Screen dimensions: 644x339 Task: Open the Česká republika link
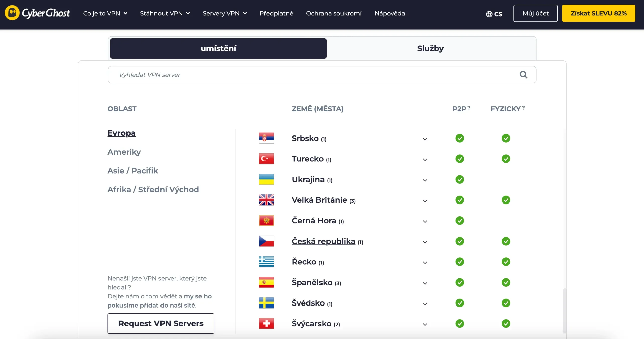(323, 241)
